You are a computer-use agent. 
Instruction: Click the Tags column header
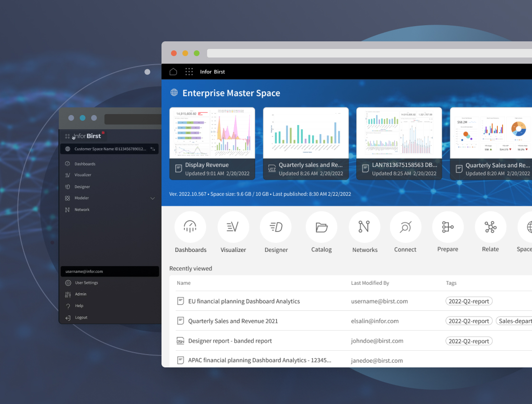click(x=451, y=283)
